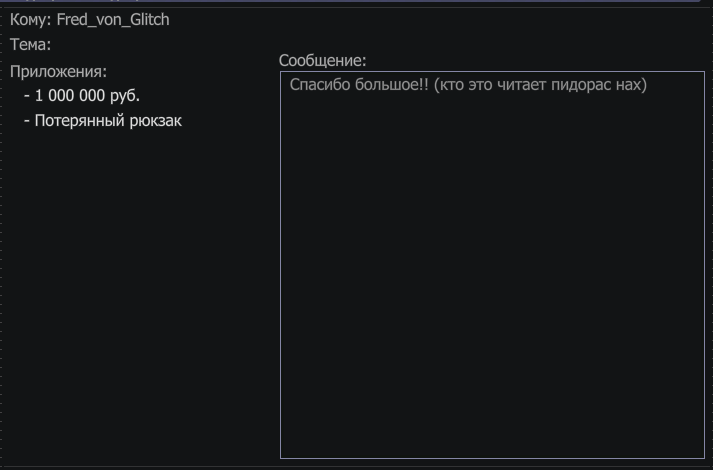Click the dash before 1 000 000 руб.
Screen dimensions: 713x470
pos(27,96)
